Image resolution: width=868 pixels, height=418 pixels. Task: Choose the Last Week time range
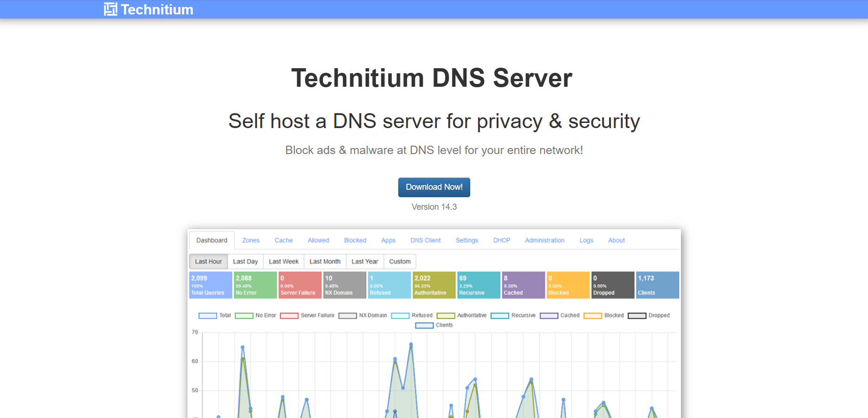(x=284, y=262)
